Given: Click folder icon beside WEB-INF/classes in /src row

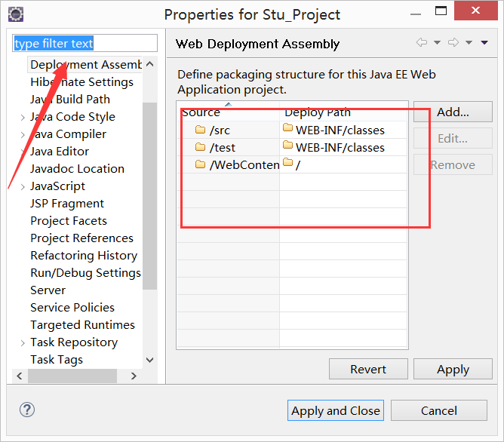Looking at the screenshot, I should click(287, 127).
